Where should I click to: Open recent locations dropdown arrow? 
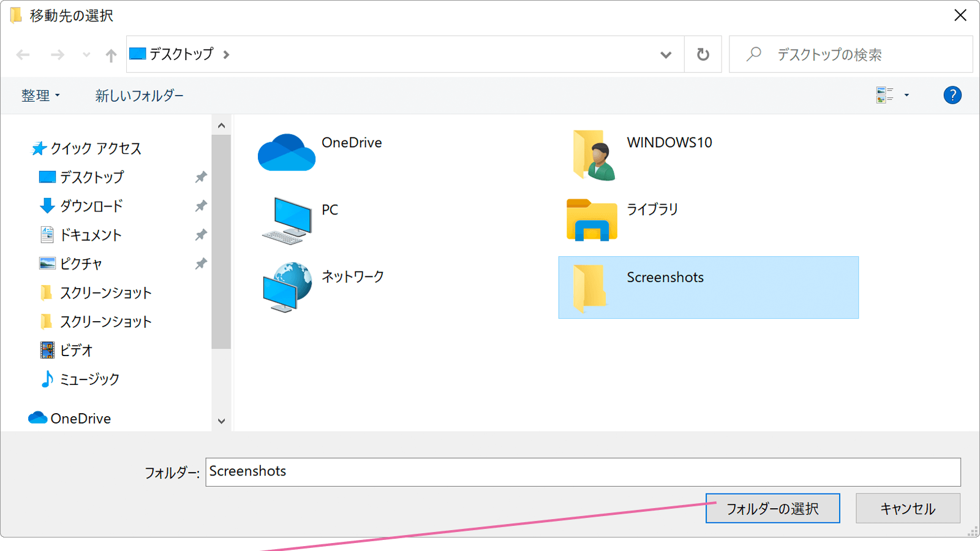point(86,55)
